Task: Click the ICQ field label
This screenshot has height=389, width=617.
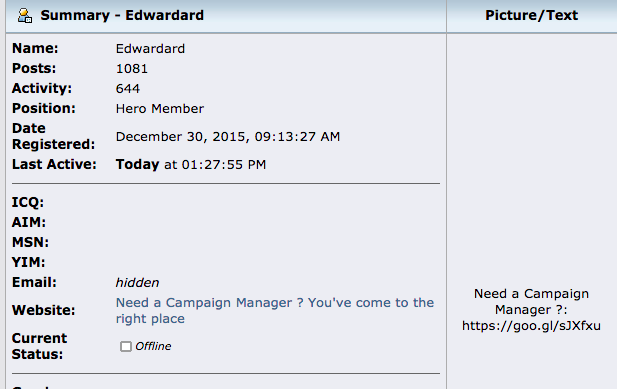Action: [28, 202]
